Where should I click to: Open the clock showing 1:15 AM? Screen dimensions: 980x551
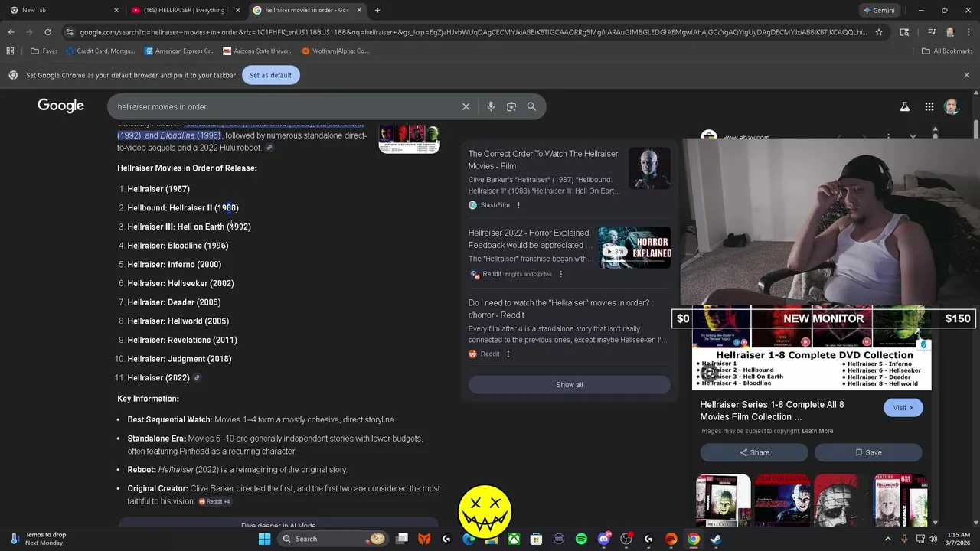(959, 539)
